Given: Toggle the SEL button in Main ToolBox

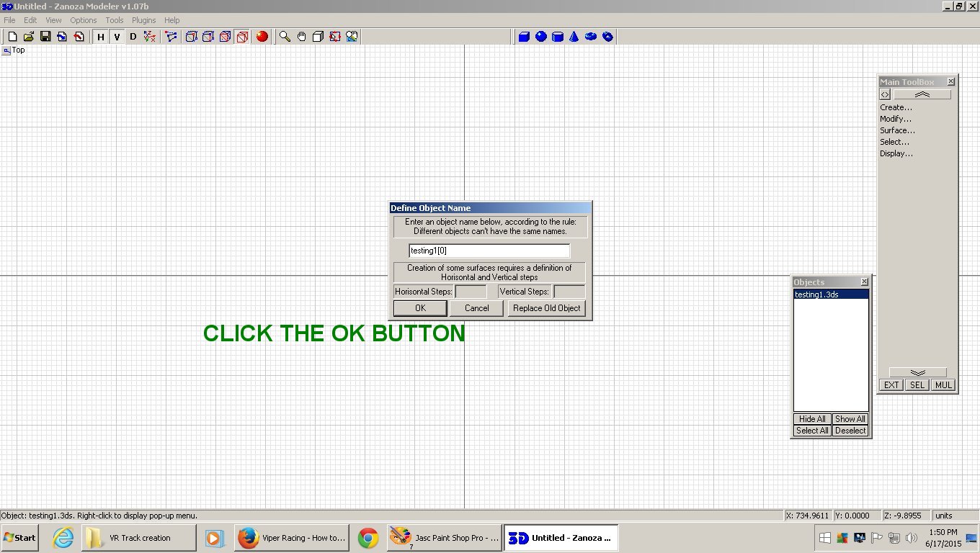Looking at the screenshot, I should click(x=917, y=385).
